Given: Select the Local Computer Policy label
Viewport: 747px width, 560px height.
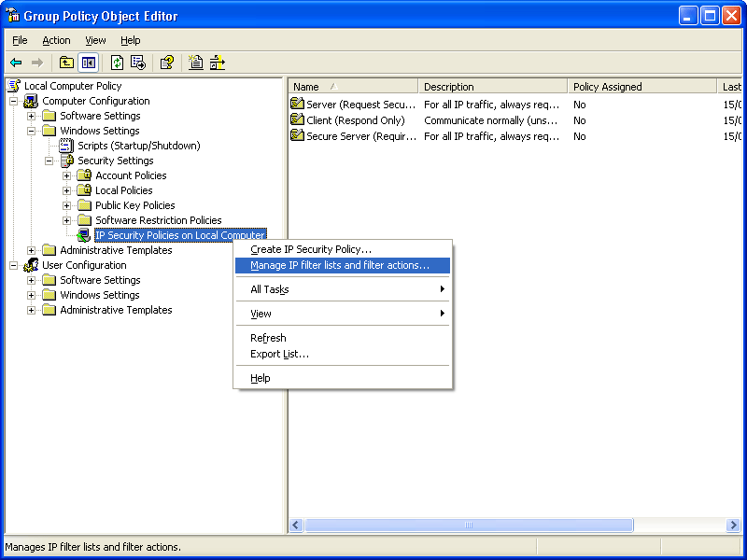Looking at the screenshot, I should coord(73,86).
